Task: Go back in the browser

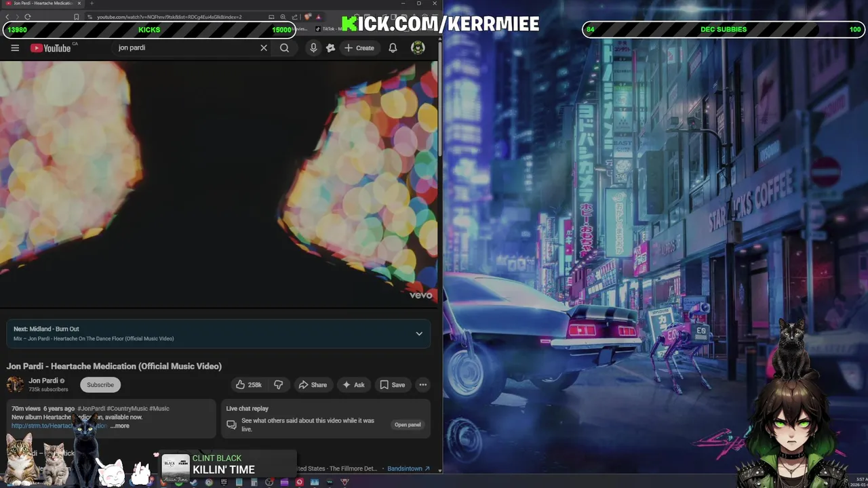Action: tap(7, 16)
